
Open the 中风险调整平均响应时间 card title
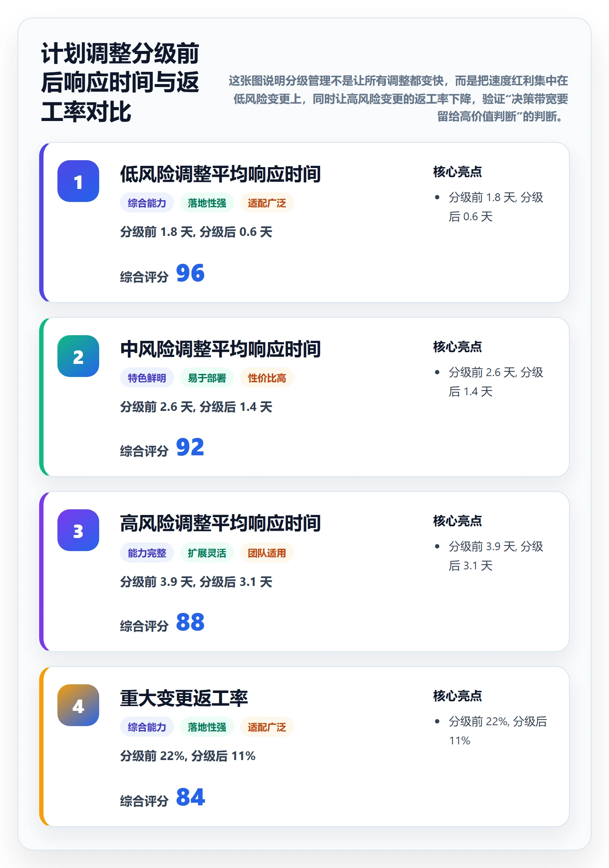(x=221, y=349)
